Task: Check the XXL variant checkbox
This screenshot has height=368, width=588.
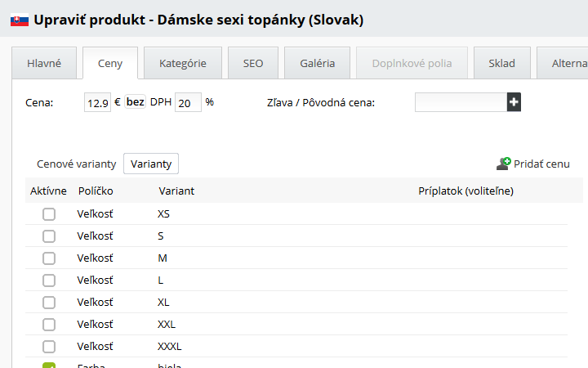Action: (49, 325)
